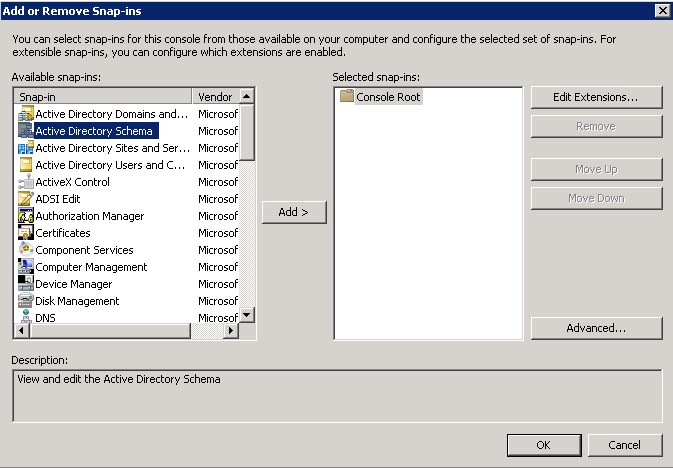This screenshot has width=673, height=468.
Task: Click the DNS snap-in icon
Action: click(x=26, y=317)
